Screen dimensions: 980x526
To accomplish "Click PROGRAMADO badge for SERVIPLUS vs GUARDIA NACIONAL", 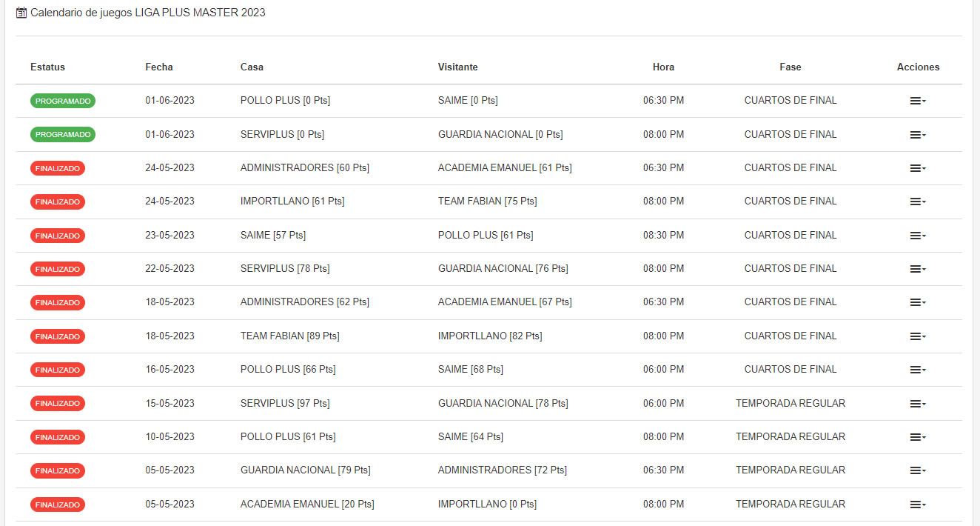I will point(63,135).
